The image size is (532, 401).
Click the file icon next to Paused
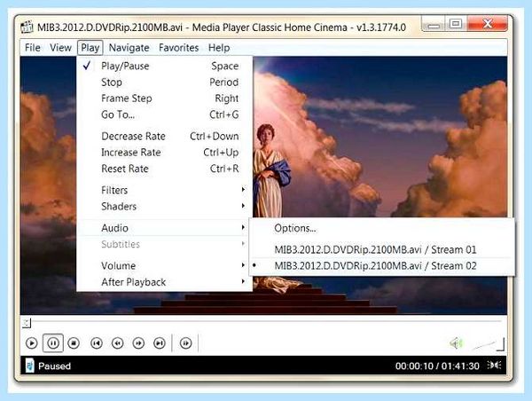(30, 366)
